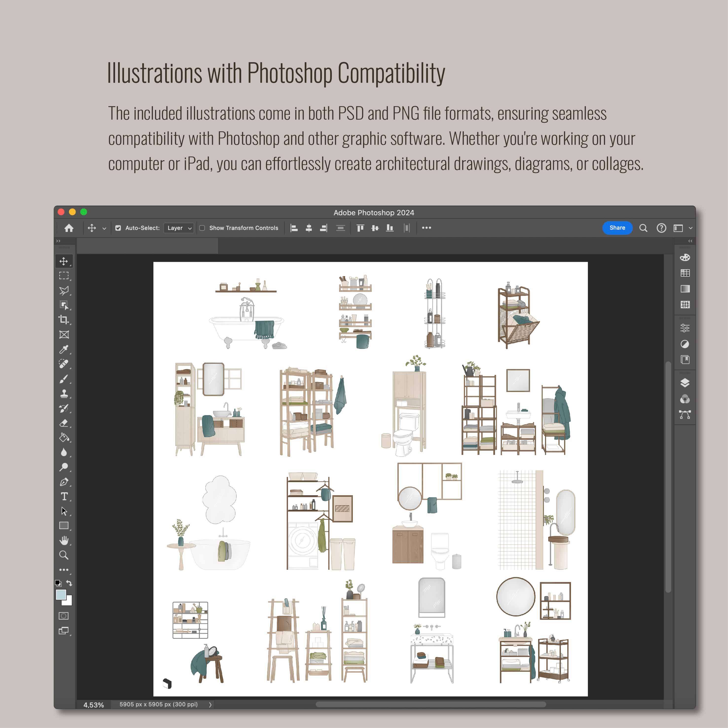Align horizontal centers in options bar

pyautogui.click(x=309, y=228)
